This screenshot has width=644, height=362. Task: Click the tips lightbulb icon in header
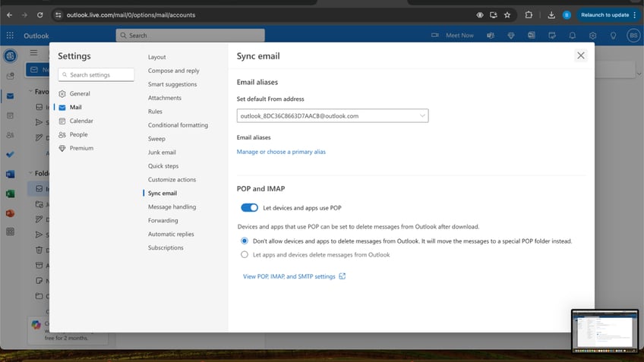613,36
